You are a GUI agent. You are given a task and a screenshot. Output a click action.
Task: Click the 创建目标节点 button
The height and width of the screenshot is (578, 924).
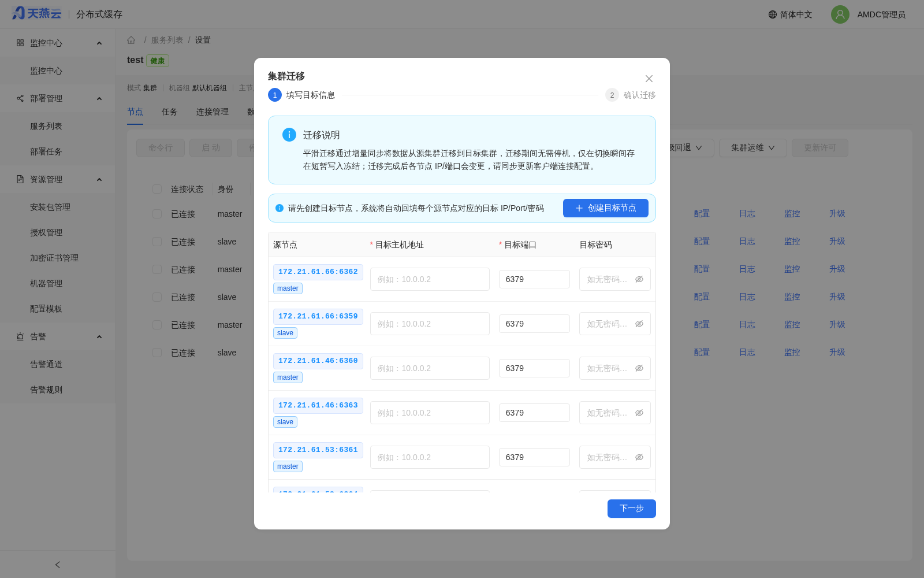click(x=606, y=208)
